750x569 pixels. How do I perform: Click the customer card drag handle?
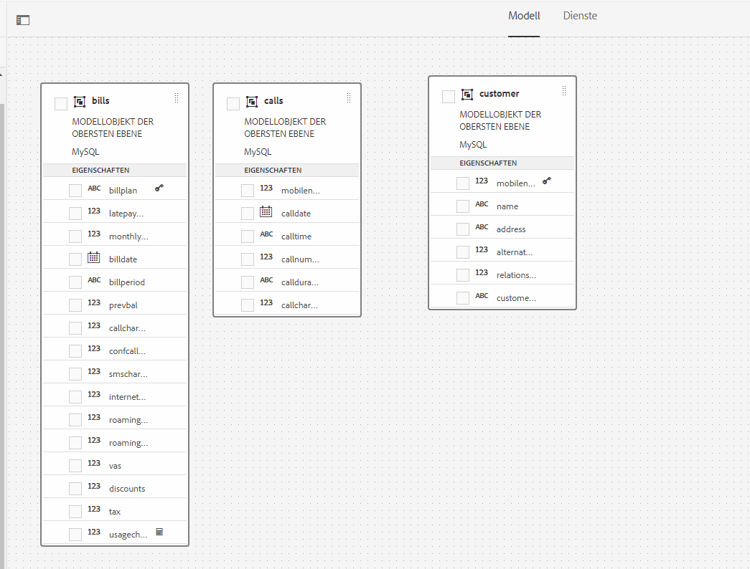(564, 91)
